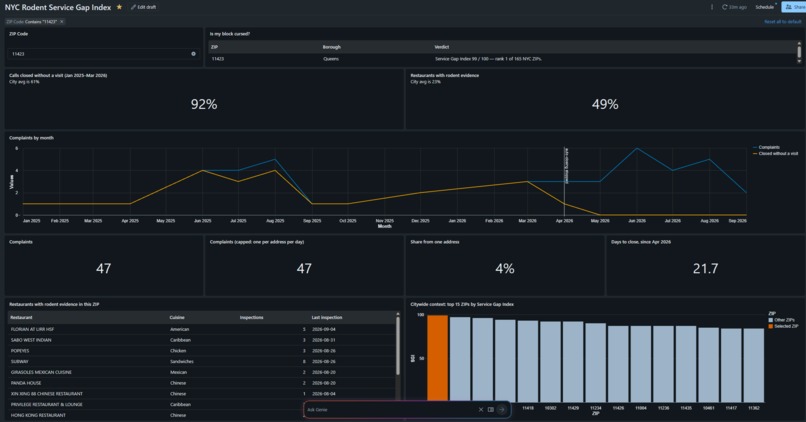Select the HONG KONG RESTAURANT row
Image resolution: width=806 pixels, height=422 pixels.
(202, 415)
